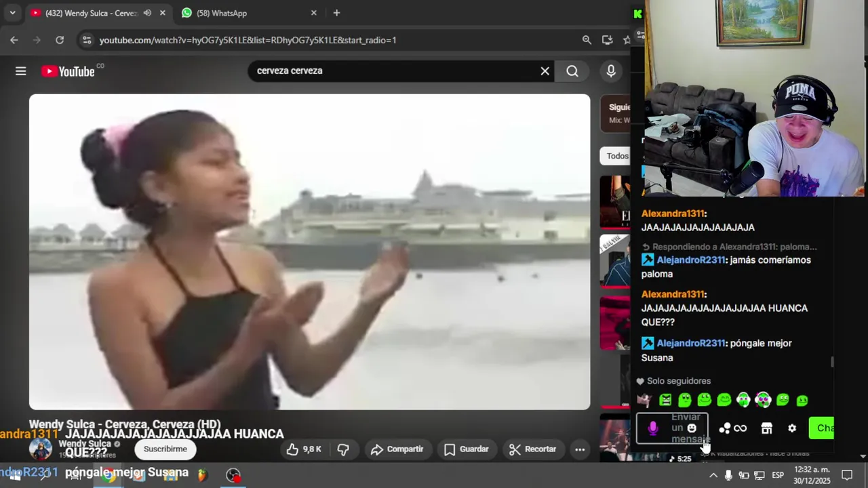The image size is (868, 488).
Task: Open the YouTube guide hamburger menu
Action: 21,71
